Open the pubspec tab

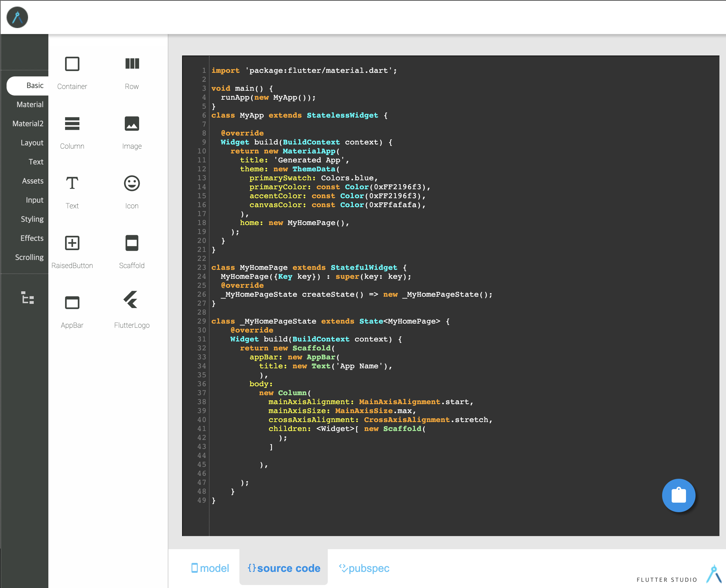[x=364, y=568]
